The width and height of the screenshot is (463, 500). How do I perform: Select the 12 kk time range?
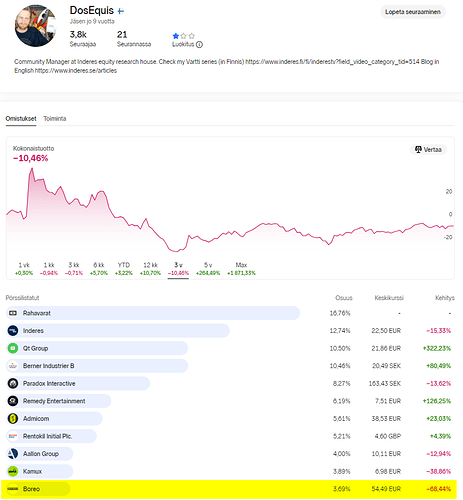pyautogui.click(x=150, y=269)
